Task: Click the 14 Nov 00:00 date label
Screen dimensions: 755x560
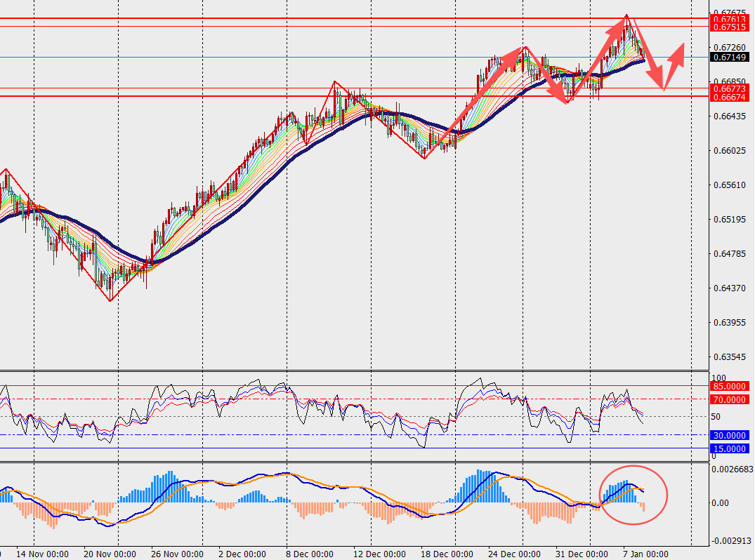Action: tap(42, 553)
